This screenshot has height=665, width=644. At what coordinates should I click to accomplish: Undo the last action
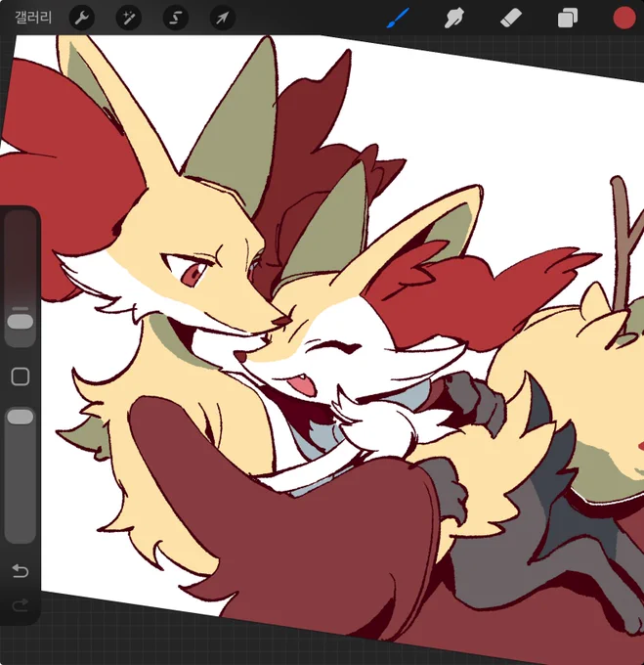(x=20, y=571)
